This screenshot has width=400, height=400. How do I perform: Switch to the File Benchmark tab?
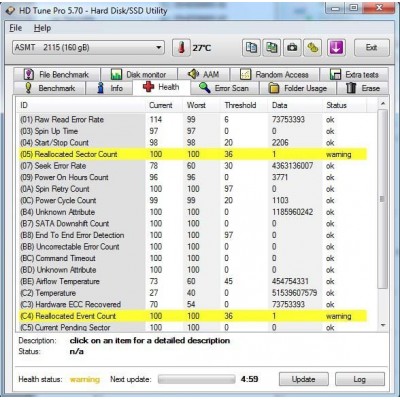click(57, 74)
